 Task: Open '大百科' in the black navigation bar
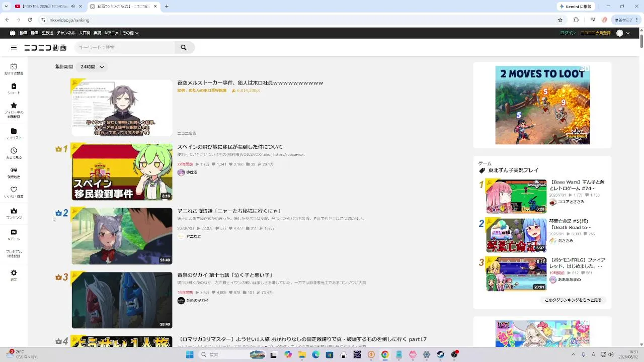click(85, 33)
